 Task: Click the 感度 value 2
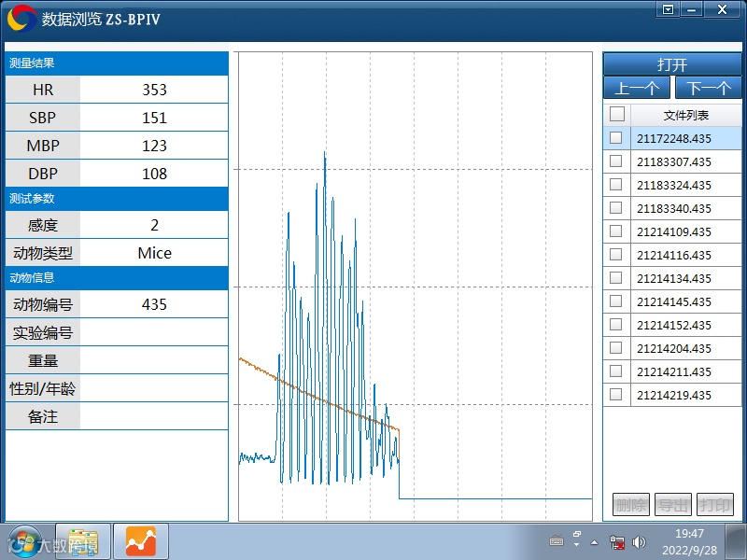pos(154,225)
